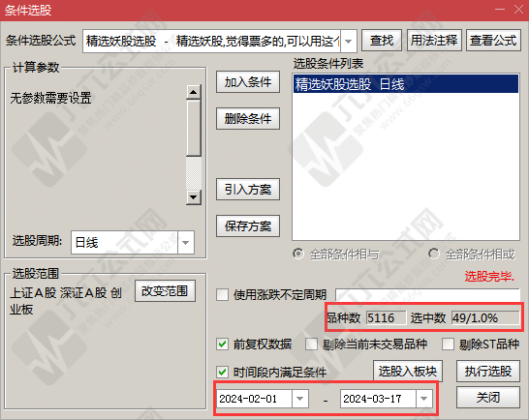Open the 条件选股公式 formula dropdown
Screen dimensions: 529x420
point(349,41)
